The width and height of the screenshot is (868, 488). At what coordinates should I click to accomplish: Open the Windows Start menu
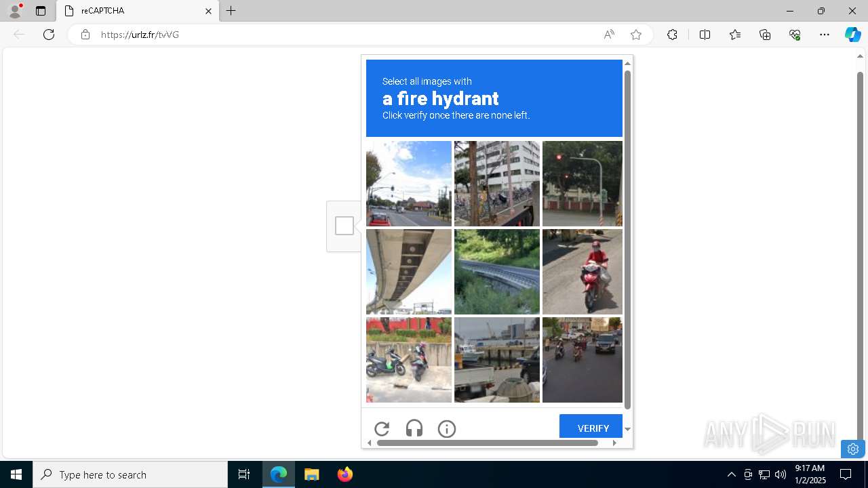tap(16, 474)
